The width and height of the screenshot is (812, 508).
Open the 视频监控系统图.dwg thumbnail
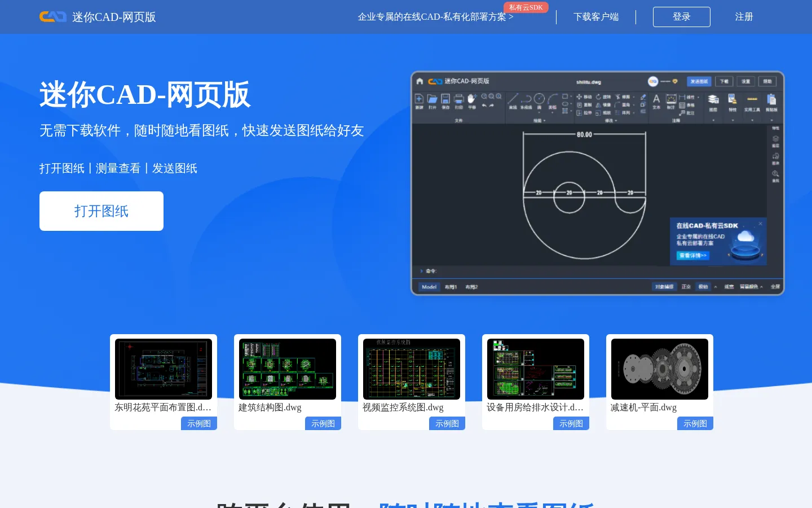coord(412,369)
